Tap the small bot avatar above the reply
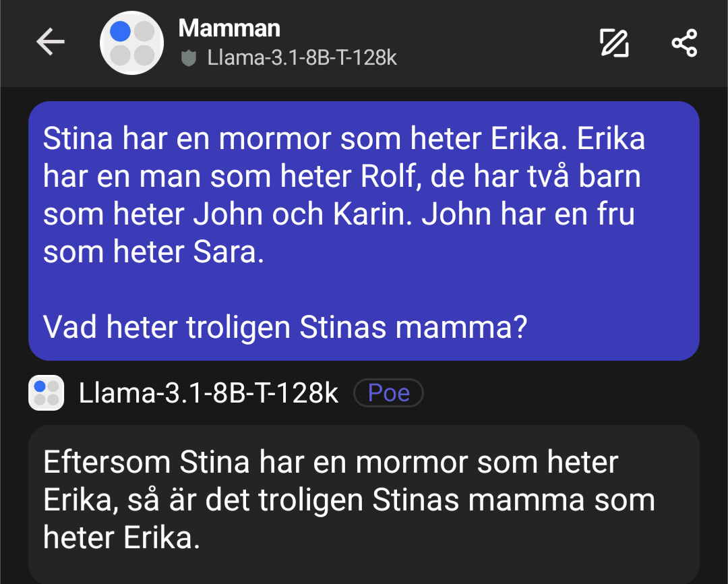 [46, 393]
